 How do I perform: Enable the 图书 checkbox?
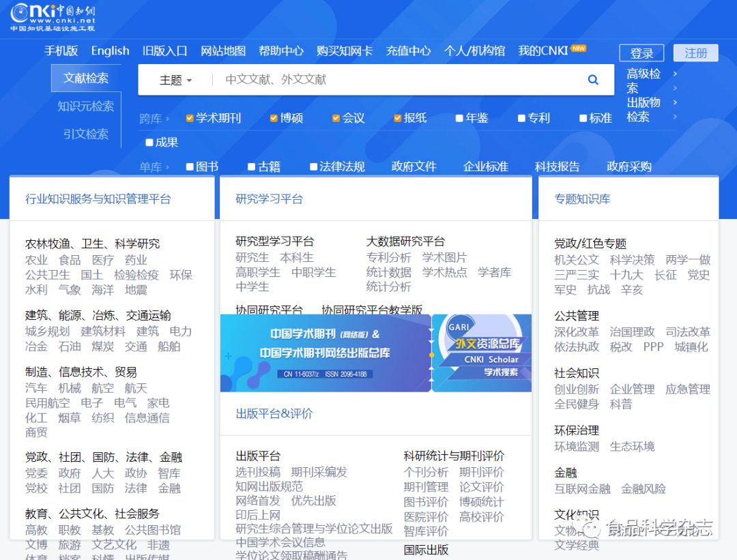tap(189, 166)
